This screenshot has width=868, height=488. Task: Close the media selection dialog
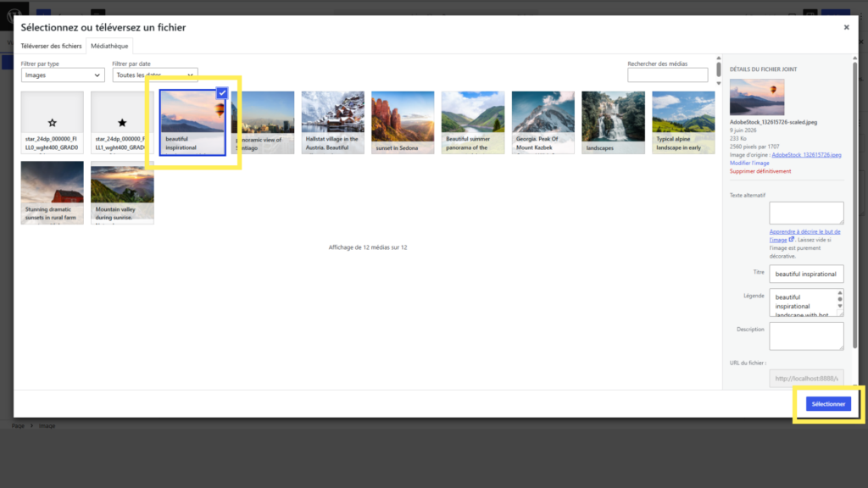(846, 27)
